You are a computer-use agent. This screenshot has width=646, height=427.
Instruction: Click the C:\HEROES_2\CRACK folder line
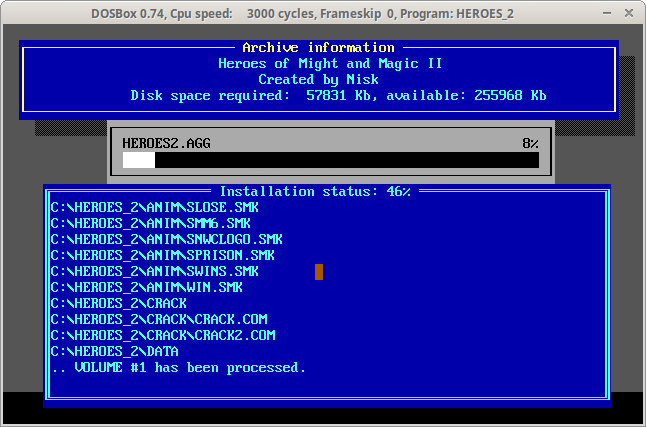point(118,303)
